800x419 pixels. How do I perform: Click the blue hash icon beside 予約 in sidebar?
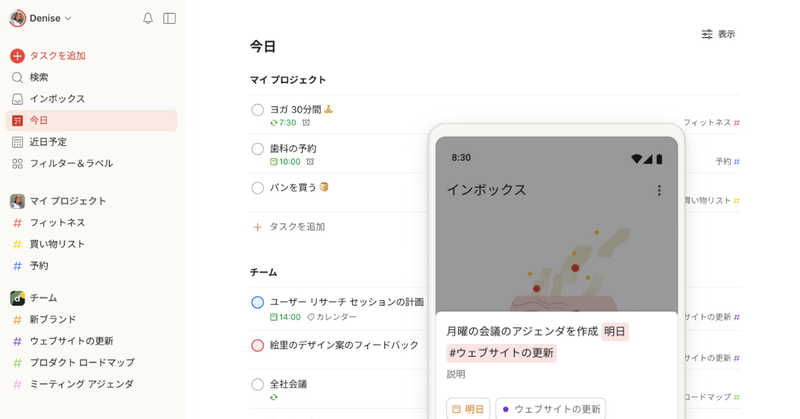(17, 266)
